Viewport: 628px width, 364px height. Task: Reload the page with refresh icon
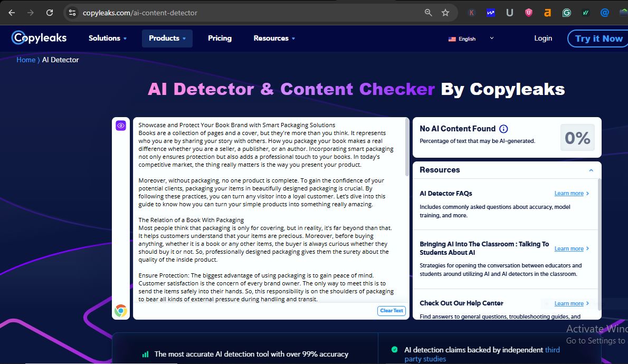click(x=49, y=13)
